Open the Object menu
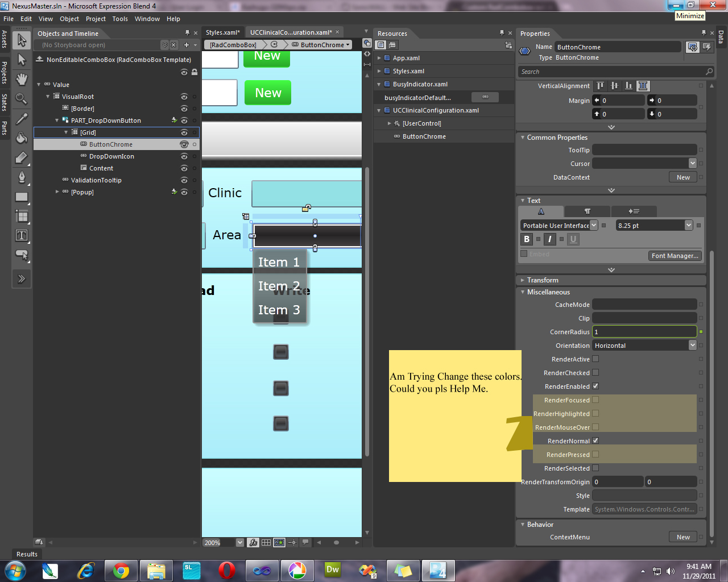Screen dimensions: 728x582 pos(69,19)
